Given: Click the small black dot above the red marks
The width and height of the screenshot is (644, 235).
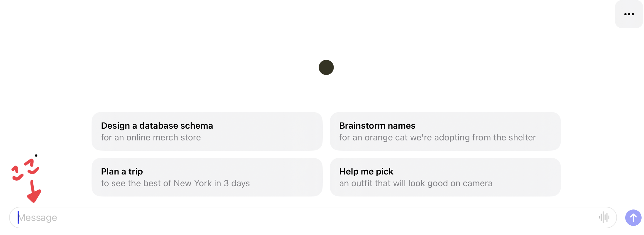Looking at the screenshot, I should click(x=36, y=155).
